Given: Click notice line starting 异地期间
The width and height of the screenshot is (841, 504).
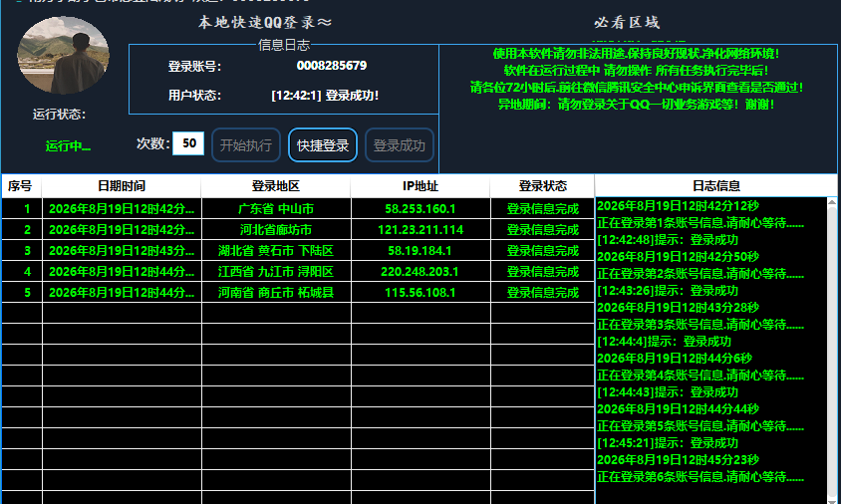Looking at the screenshot, I should coord(636,104).
